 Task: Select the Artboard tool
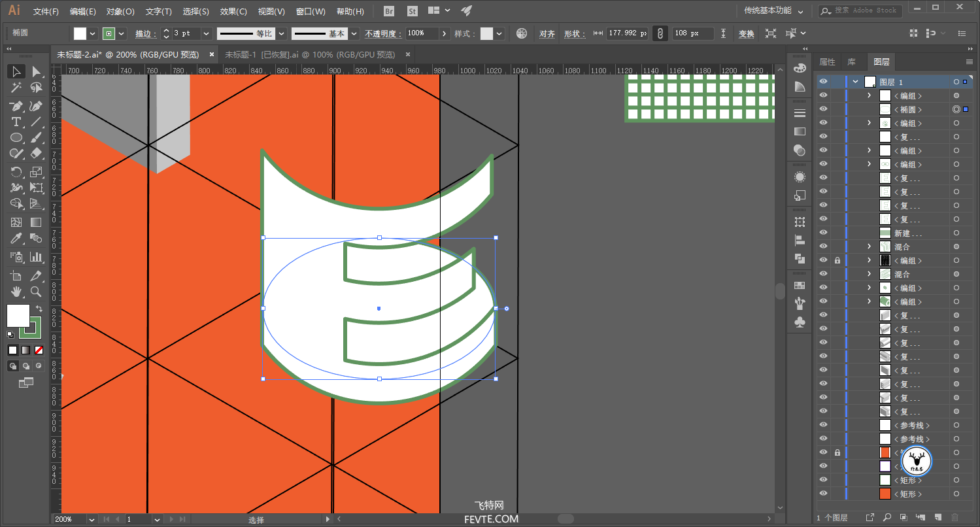[x=16, y=276]
